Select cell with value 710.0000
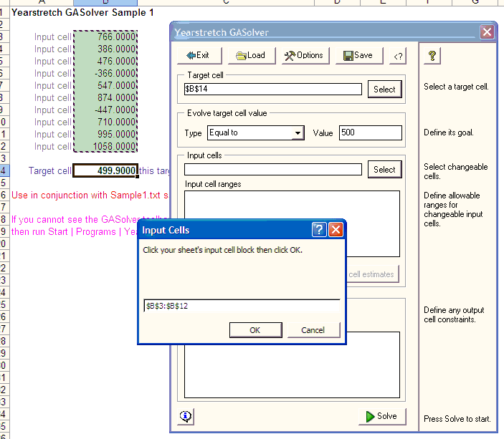This screenshot has width=504, height=439. 105,122
